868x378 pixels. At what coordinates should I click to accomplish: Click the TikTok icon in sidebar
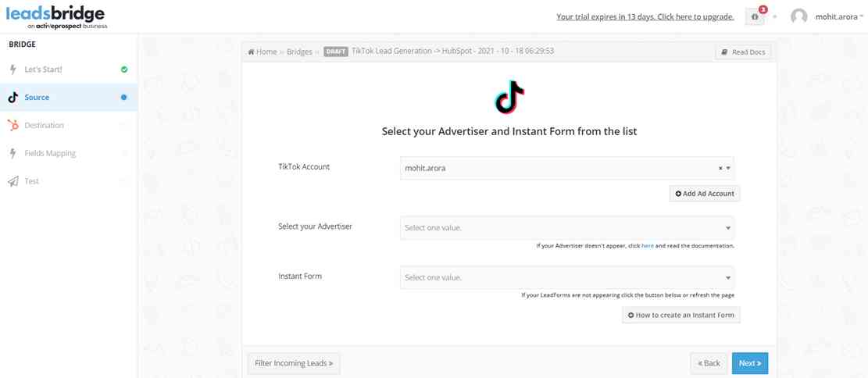(13, 98)
